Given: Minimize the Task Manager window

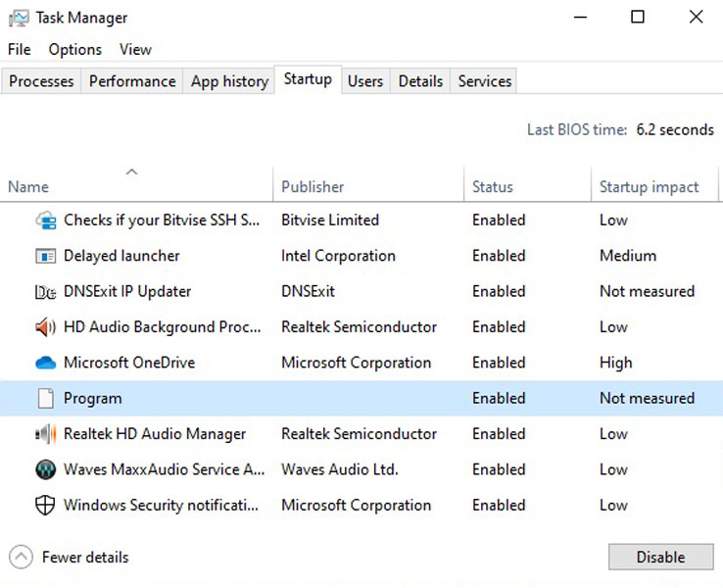Looking at the screenshot, I should coord(580,18).
